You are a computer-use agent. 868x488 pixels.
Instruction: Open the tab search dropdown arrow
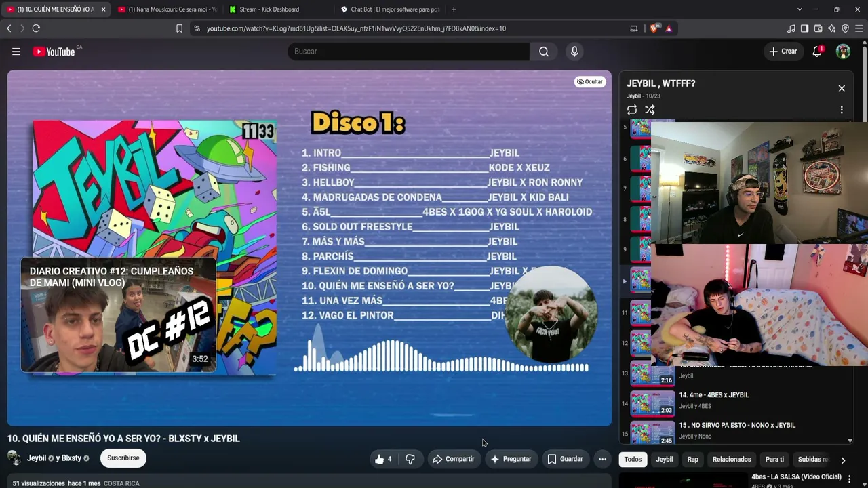pos(800,9)
